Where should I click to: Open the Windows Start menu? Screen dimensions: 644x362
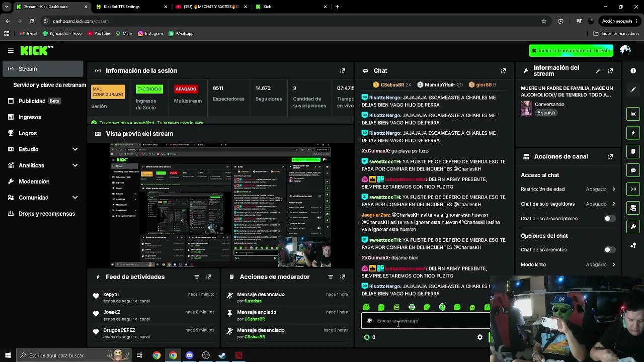[8, 355]
